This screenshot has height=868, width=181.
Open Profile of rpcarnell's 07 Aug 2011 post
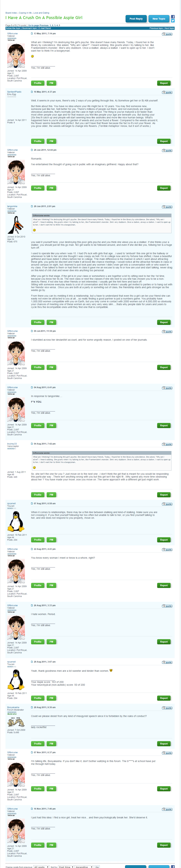coord(38,540)
